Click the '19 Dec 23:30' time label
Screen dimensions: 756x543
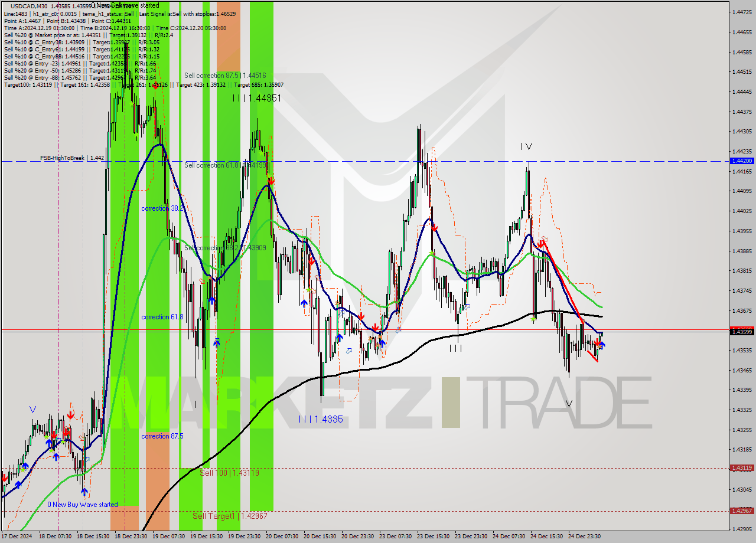[244, 537]
